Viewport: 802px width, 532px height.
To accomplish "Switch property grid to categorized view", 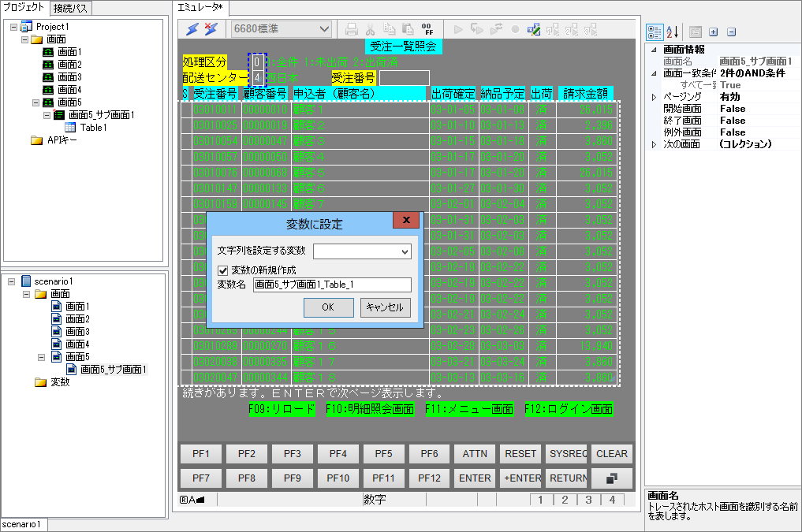I will pyautogui.click(x=655, y=32).
